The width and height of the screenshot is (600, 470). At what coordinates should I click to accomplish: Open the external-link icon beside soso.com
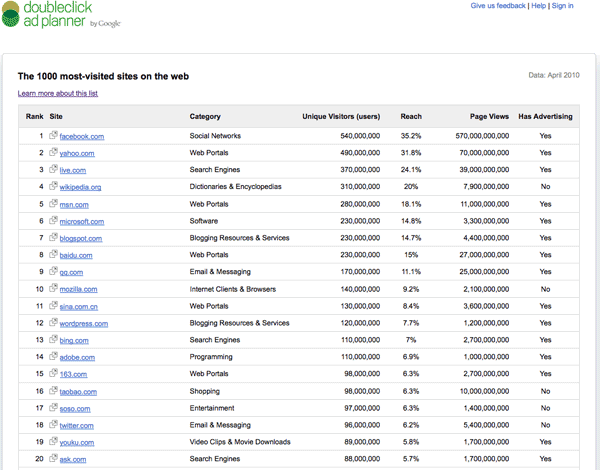[53, 407]
